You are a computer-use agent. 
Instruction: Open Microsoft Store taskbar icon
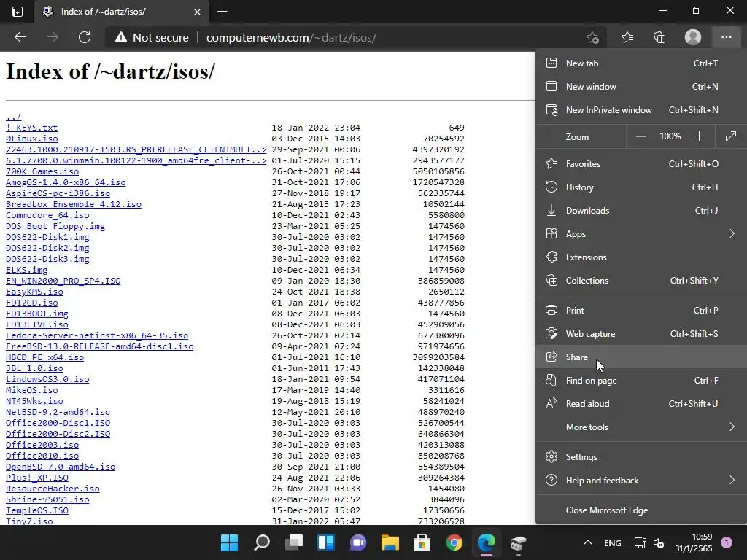pos(422,542)
